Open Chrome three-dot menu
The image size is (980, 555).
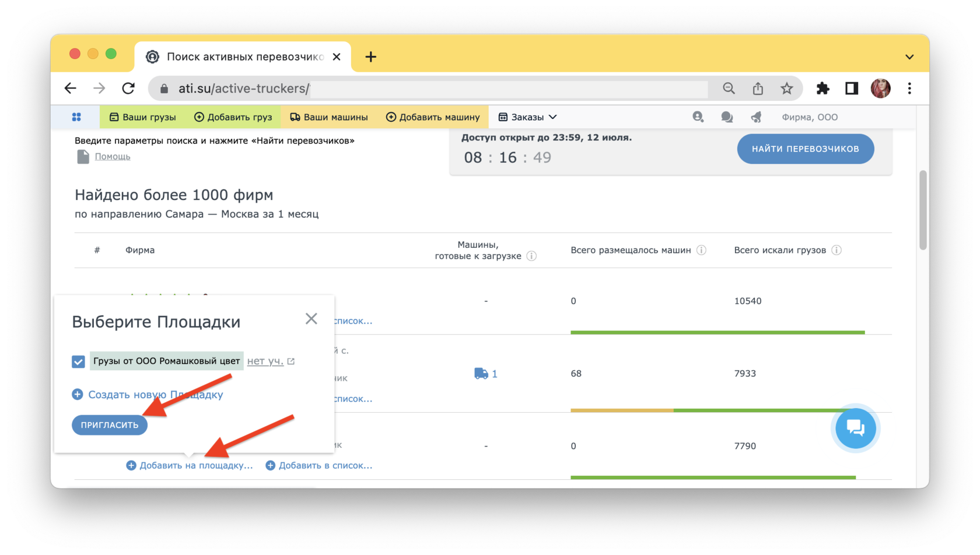[x=909, y=89]
